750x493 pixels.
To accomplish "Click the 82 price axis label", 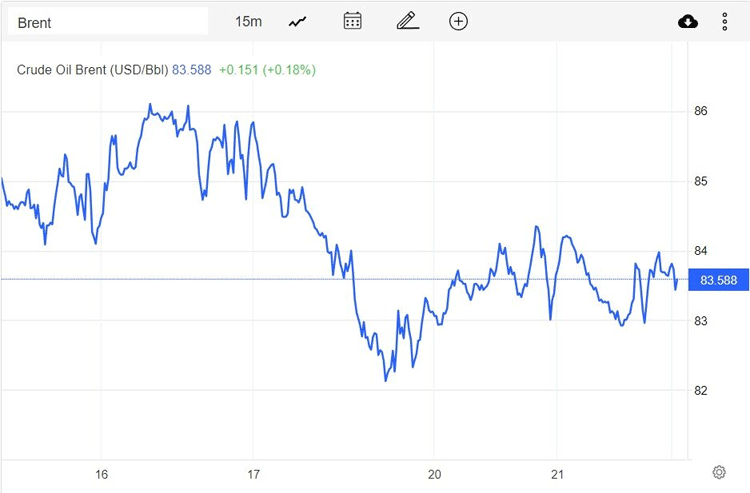I will [701, 390].
